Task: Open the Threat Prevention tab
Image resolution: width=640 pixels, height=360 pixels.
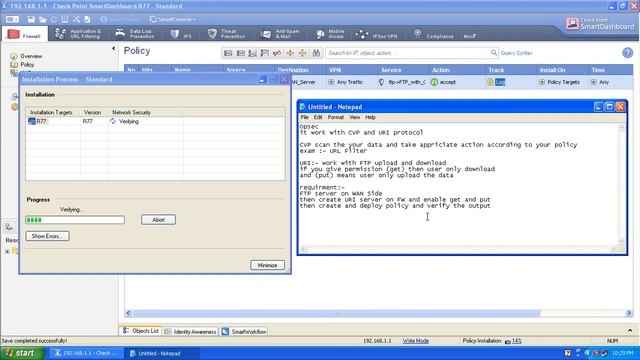Action: (x=227, y=34)
